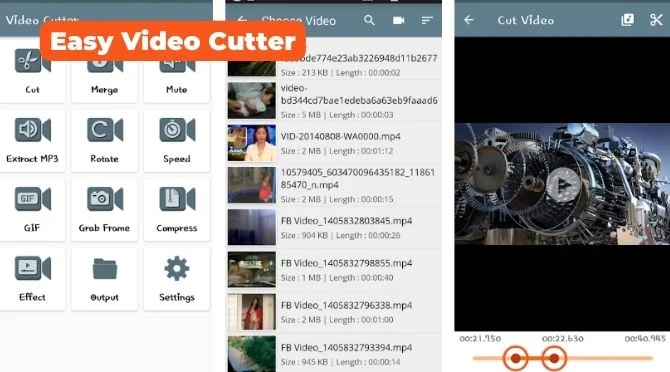Tap the Mute tool label
670x372 pixels.
tap(176, 89)
